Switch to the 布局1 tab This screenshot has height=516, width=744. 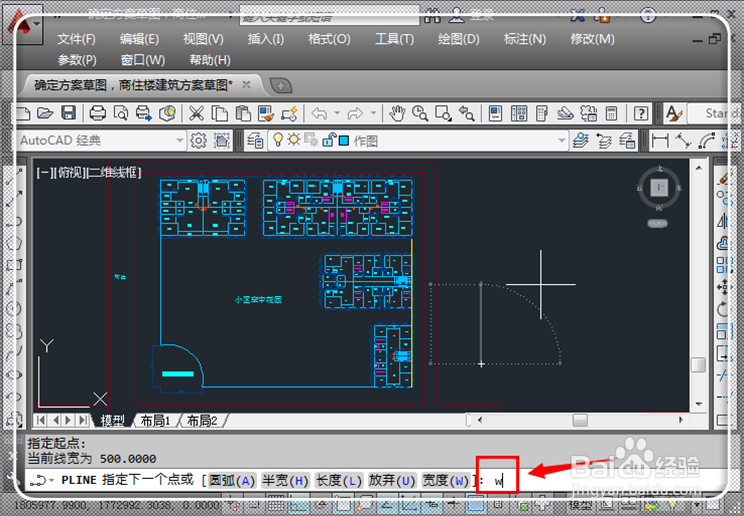[x=156, y=421]
